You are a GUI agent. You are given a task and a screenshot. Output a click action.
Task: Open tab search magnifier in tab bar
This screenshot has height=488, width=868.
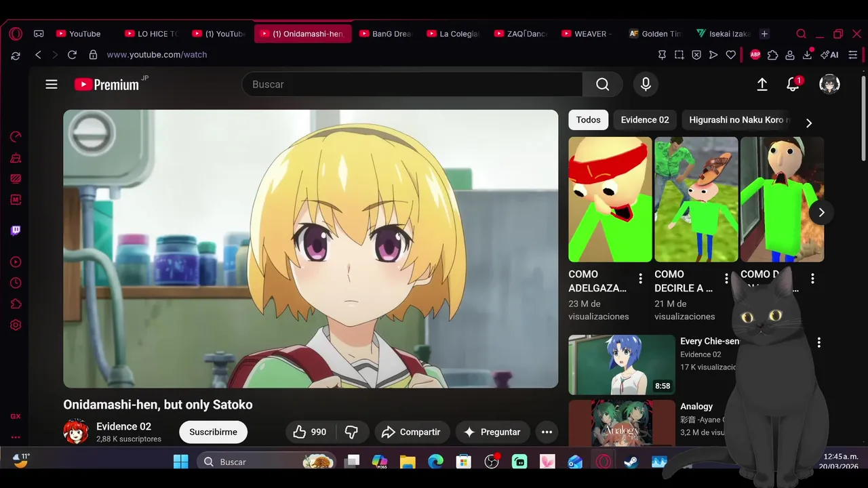pyautogui.click(x=801, y=34)
